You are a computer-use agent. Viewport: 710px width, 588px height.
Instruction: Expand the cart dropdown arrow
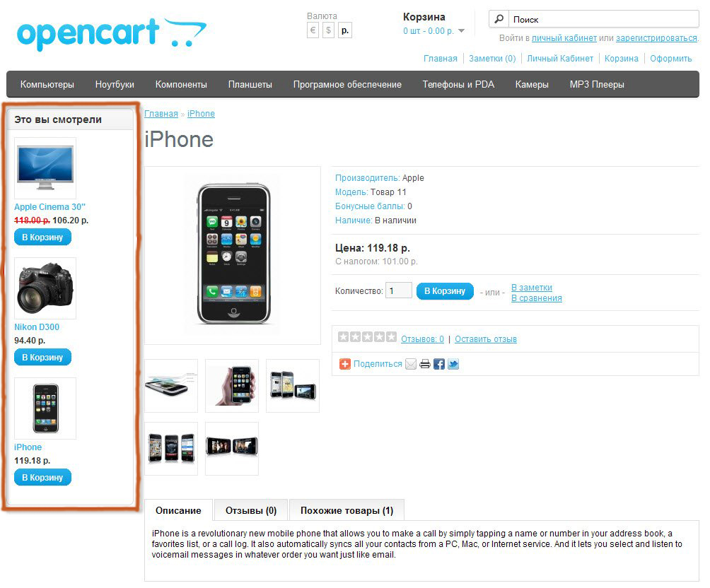pos(461,31)
